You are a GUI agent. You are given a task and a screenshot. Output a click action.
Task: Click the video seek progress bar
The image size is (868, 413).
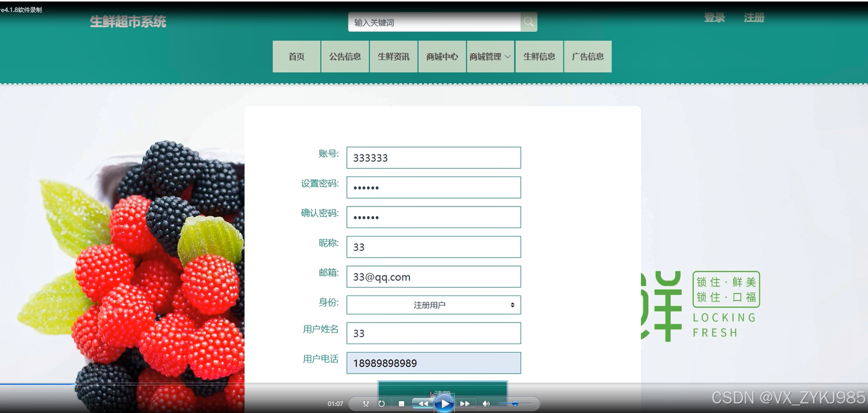click(x=434, y=384)
